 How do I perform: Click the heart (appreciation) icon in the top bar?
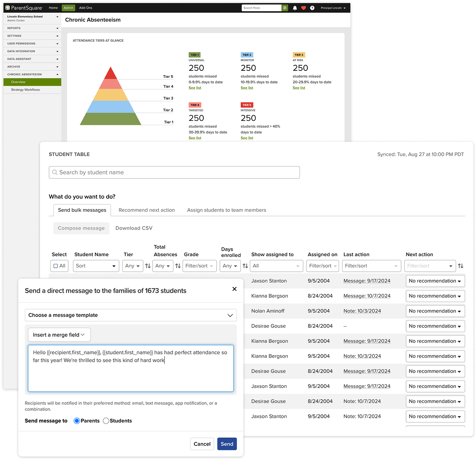(304, 7)
